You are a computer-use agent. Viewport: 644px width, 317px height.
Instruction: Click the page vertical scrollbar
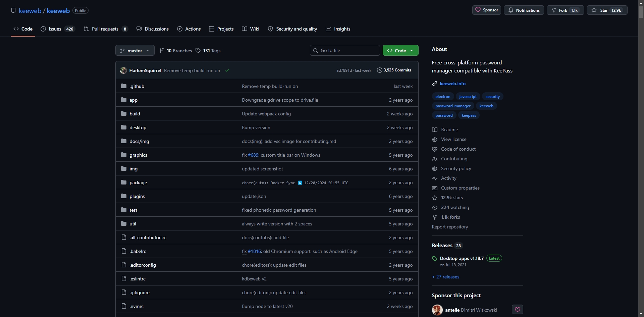641,12
